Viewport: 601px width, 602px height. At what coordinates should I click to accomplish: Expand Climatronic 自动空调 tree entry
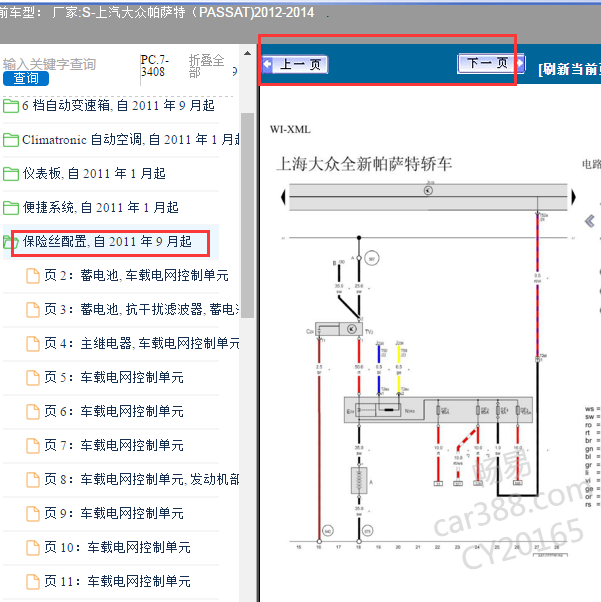tap(131, 140)
